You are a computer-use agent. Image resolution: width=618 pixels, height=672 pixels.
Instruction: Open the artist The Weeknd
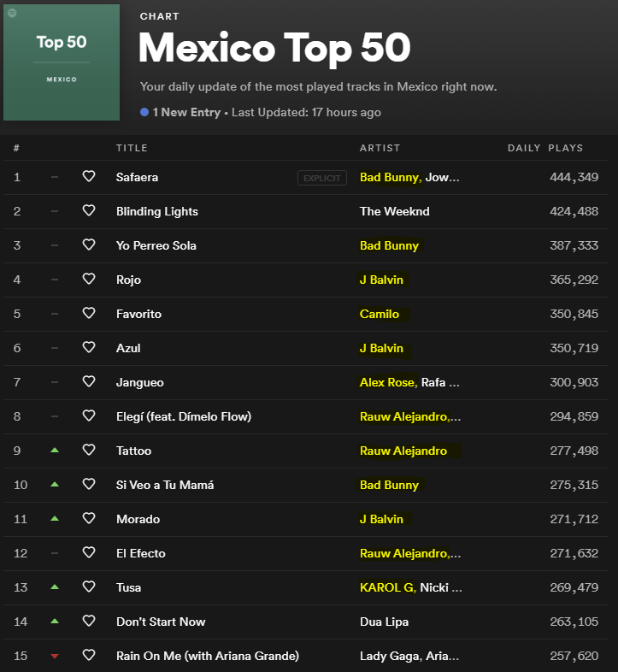pyautogui.click(x=395, y=211)
